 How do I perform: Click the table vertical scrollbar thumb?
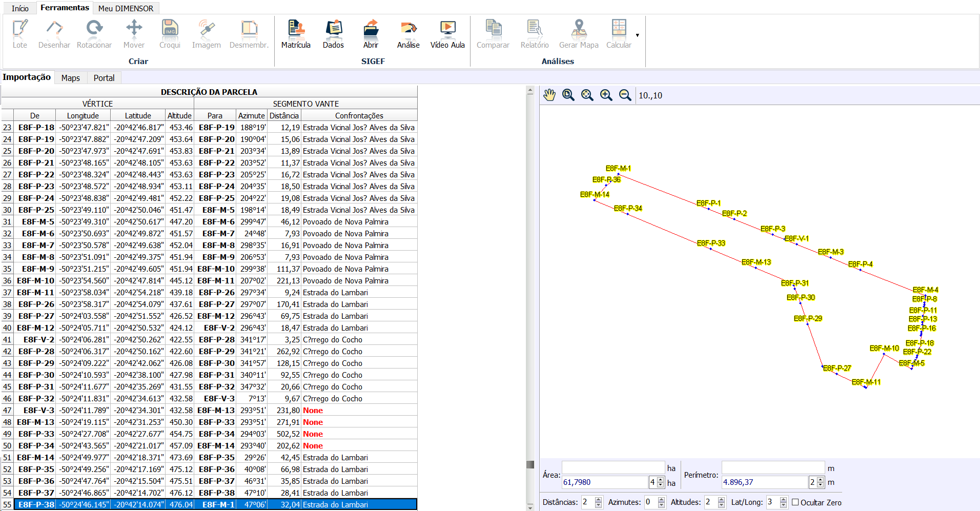point(530,464)
